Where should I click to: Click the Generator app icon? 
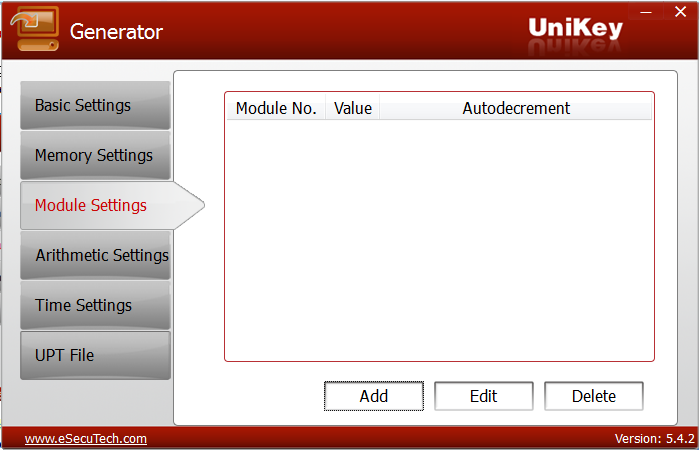click(x=35, y=29)
